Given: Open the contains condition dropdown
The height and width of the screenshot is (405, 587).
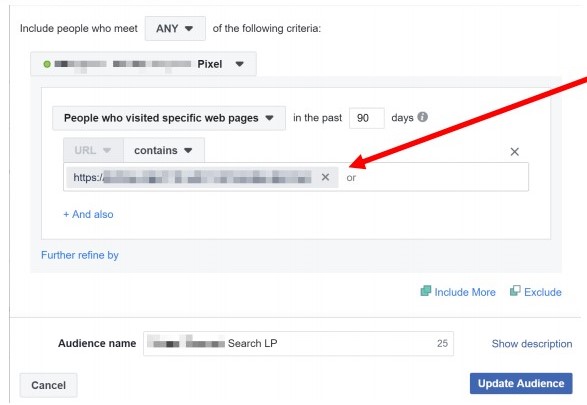Looking at the screenshot, I should point(164,150).
